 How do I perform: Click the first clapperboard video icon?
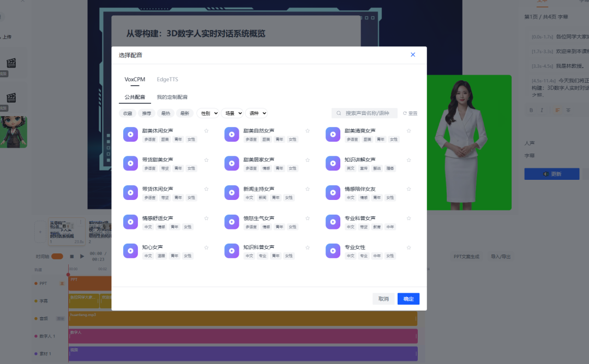click(x=11, y=63)
